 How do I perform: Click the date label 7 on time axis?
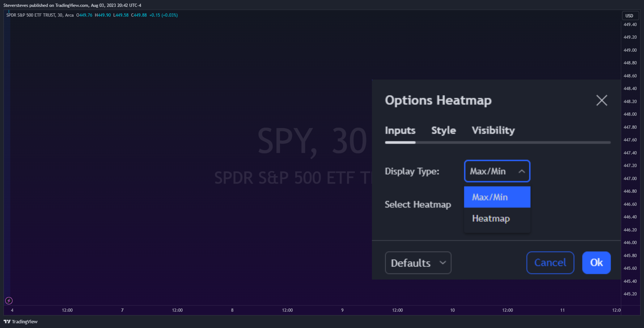[x=122, y=310]
